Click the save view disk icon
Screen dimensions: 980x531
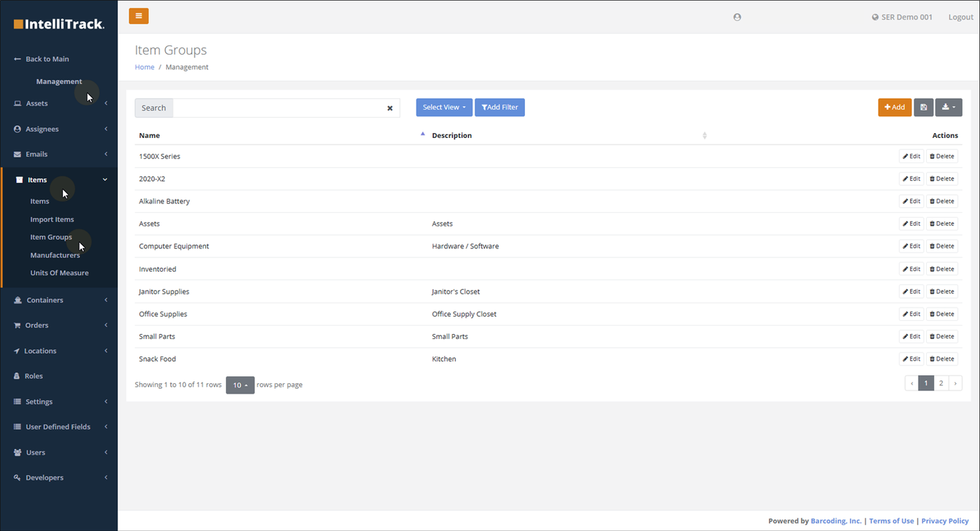923,107
